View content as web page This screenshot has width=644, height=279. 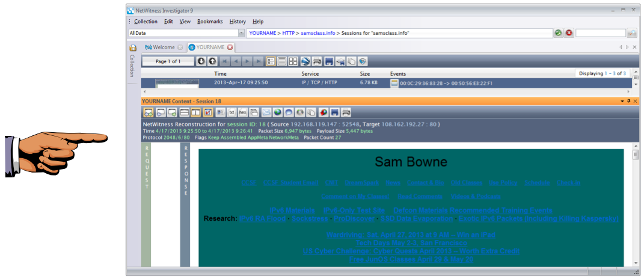[278, 112]
